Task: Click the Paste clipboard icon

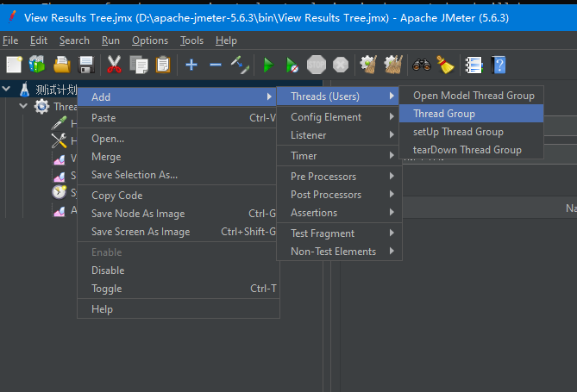Action: 163,65
